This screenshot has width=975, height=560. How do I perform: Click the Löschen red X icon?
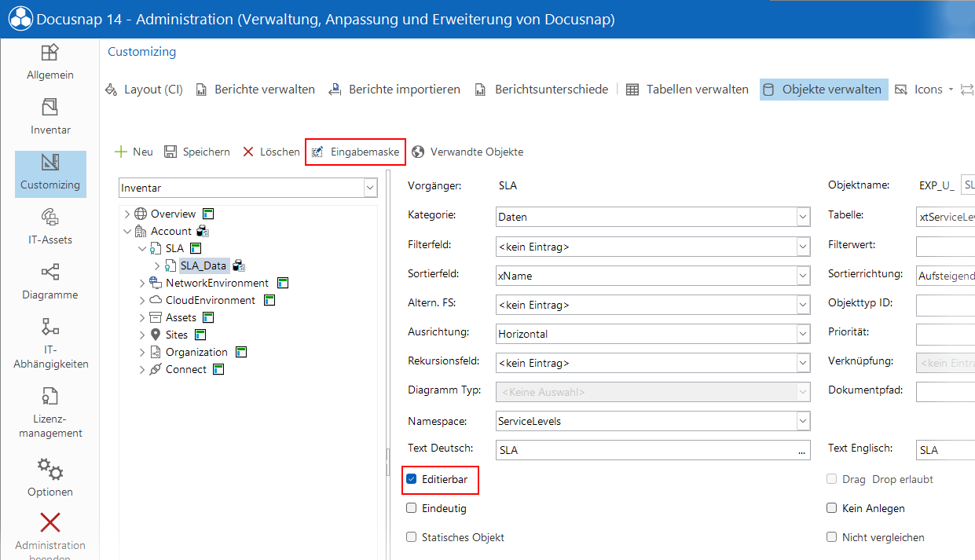[x=247, y=152]
